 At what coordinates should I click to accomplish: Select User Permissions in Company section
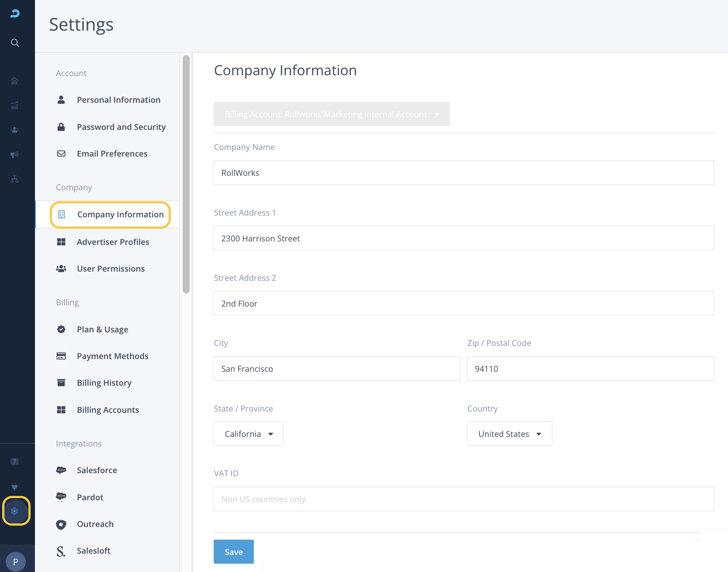[x=111, y=269]
